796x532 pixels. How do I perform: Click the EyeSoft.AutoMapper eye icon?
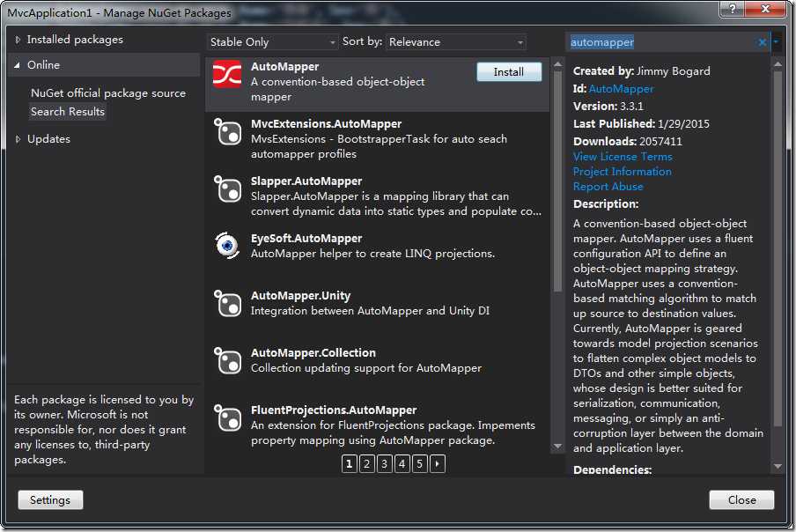click(x=227, y=246)
